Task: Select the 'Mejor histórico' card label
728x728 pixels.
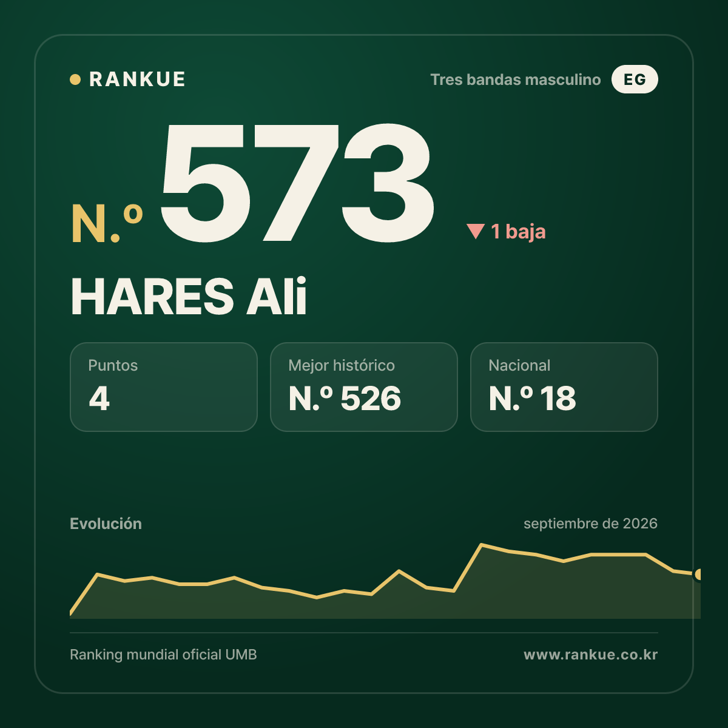Action: click(x=342, y=365)
